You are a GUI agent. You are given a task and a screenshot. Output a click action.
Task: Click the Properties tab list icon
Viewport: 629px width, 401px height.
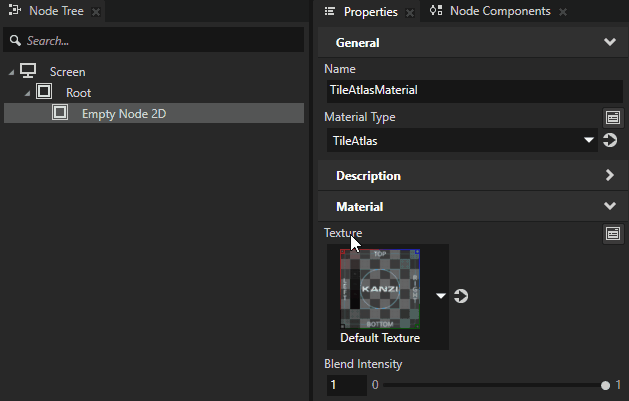[x=330, y=11]
